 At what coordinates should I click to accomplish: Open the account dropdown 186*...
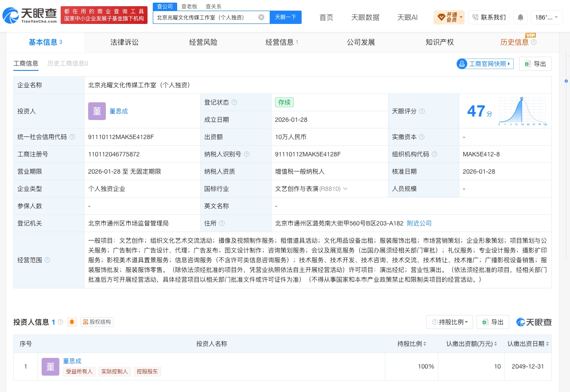point(547,17)
